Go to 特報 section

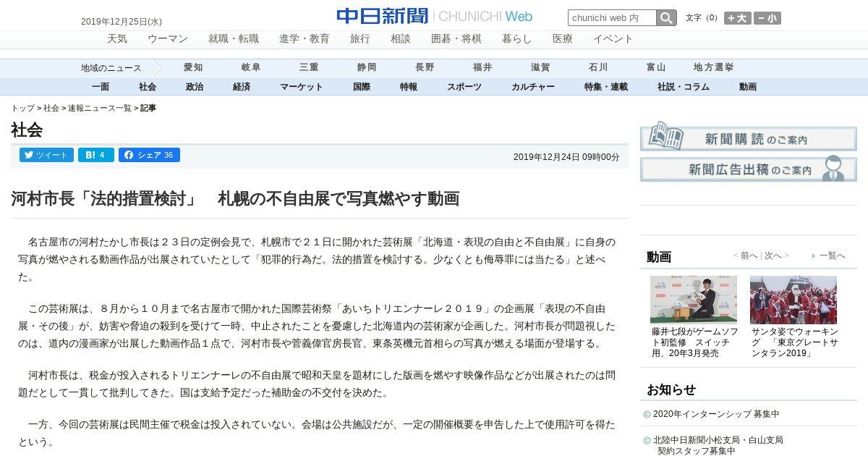pyautogui.click(x=409, y=87)
